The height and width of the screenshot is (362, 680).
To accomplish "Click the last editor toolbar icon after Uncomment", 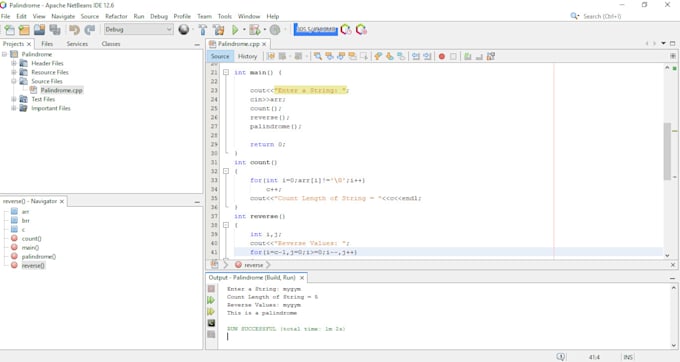I will (x=491, y=56).
